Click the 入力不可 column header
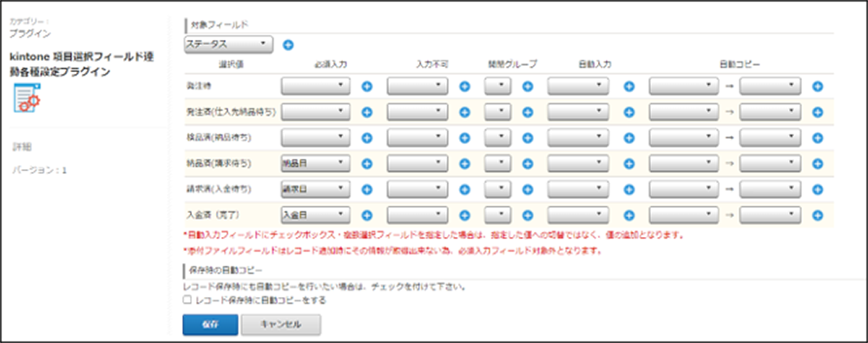The width and height of the screenshot is (868, 343). coord(431,64)
